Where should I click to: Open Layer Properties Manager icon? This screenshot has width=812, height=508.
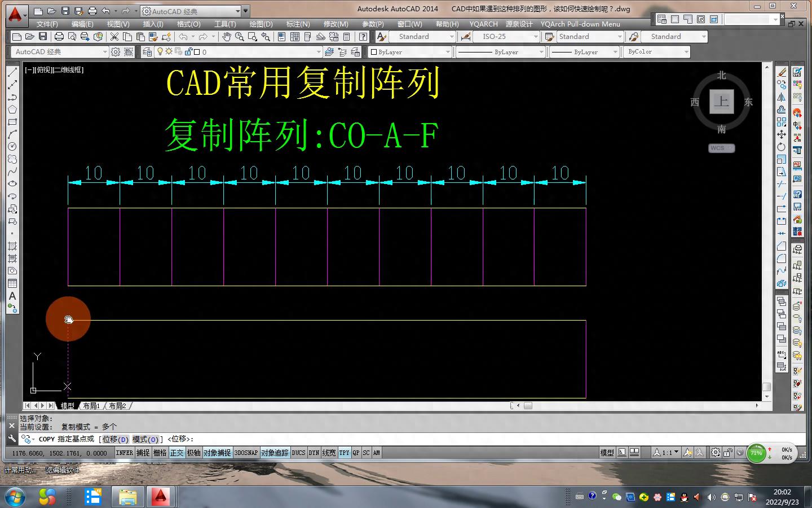pyautogui.click(x=147, y=52)
